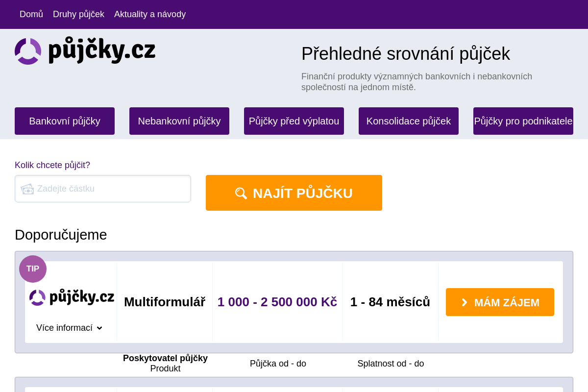Open the Druhy půjček menu

pyautogui.click(x=78, y=14)
